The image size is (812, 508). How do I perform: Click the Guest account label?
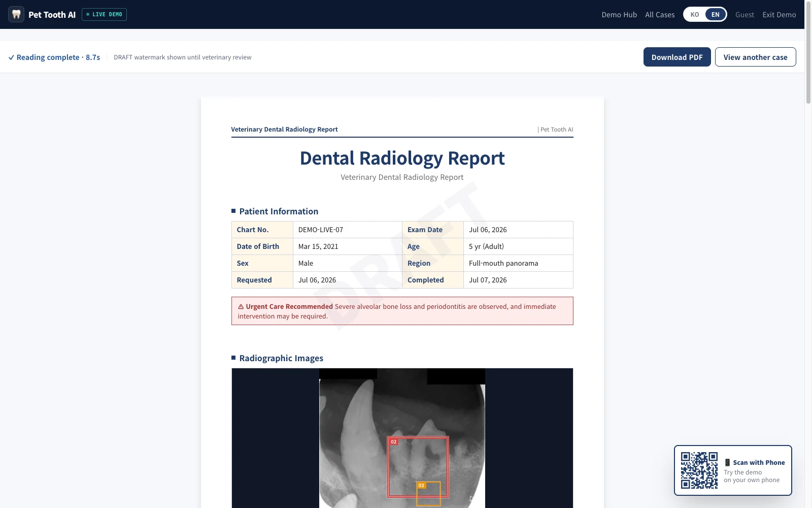[745, 15]
